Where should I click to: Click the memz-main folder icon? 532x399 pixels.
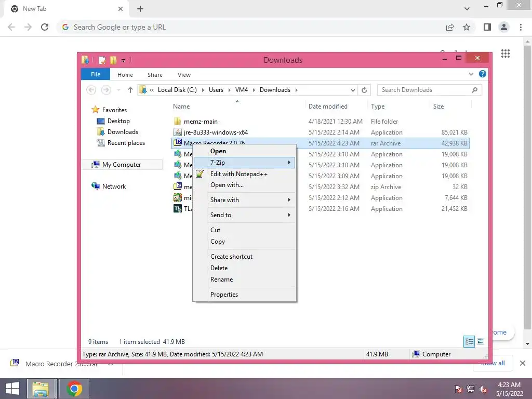point(178,121)
